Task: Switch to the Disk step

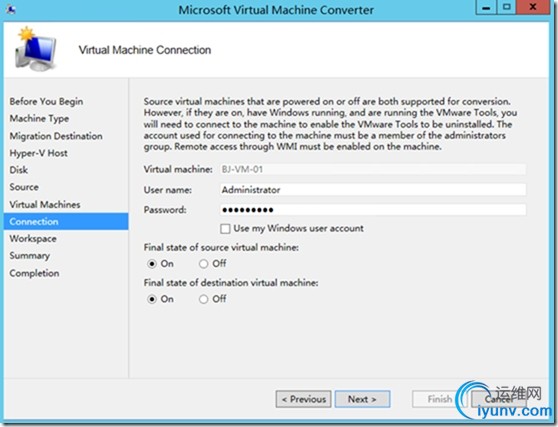Action: 19,170
